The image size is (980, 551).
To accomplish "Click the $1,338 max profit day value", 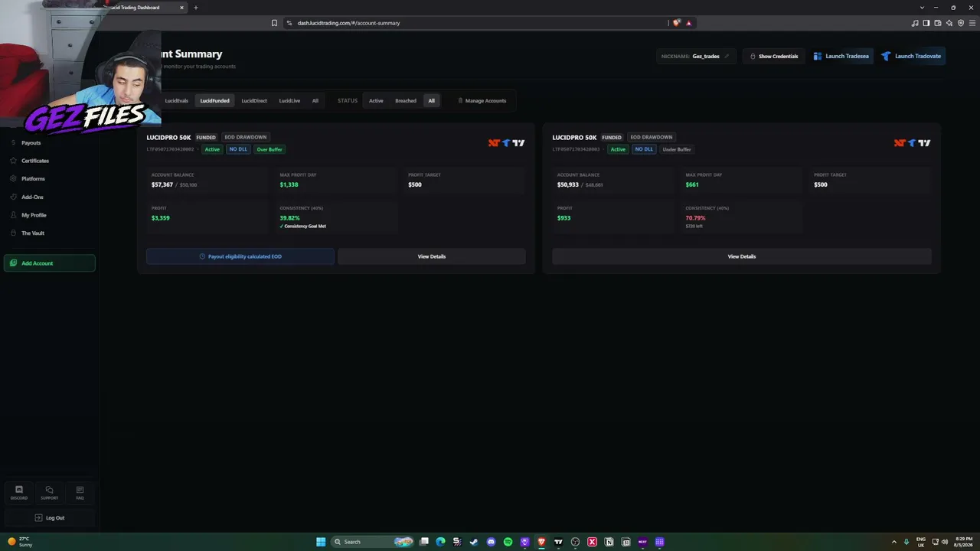I will click(x=289, y=184).
